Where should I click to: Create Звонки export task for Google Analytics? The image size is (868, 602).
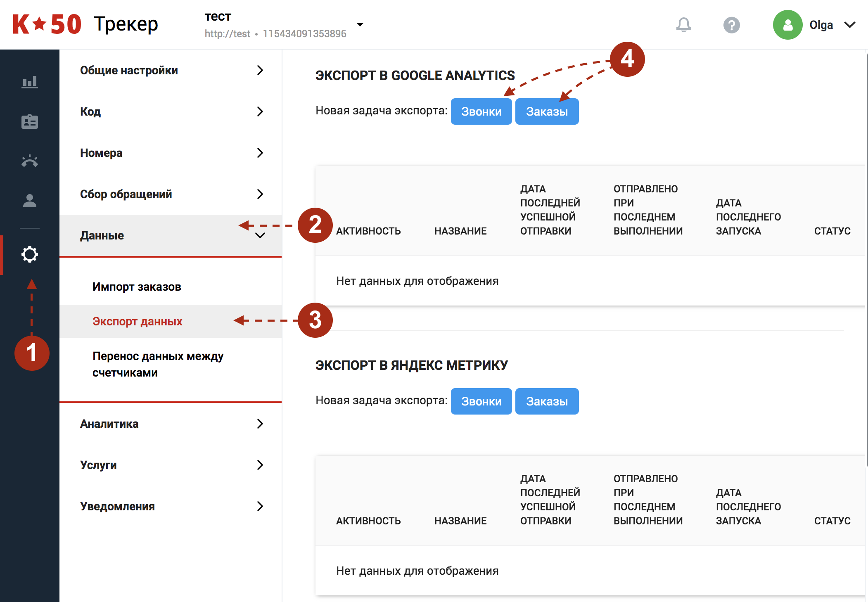pos(481,111)
